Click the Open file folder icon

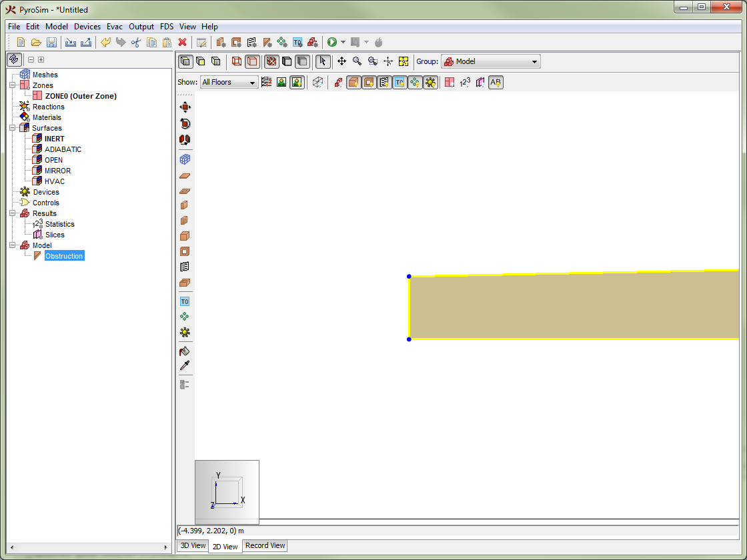36,43
